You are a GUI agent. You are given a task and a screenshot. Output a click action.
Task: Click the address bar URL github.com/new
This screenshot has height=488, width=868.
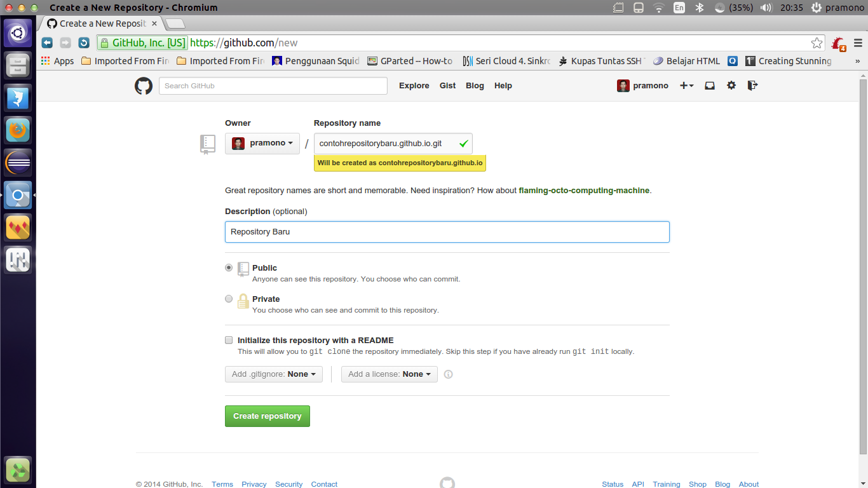pyautogui.click(x=243, y=43)
